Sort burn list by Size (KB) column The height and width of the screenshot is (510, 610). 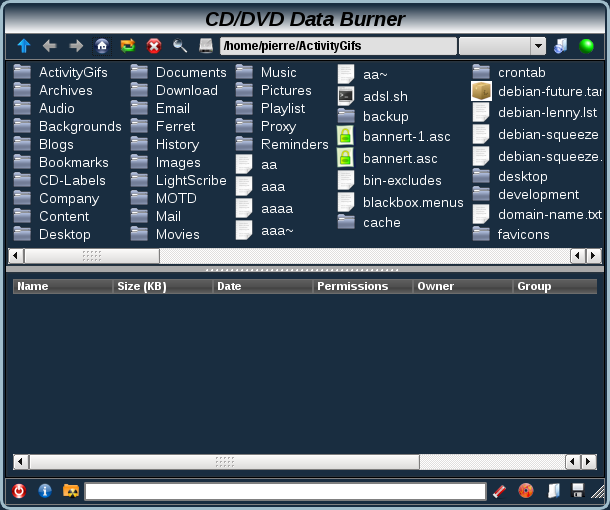(x=162, y=286)
